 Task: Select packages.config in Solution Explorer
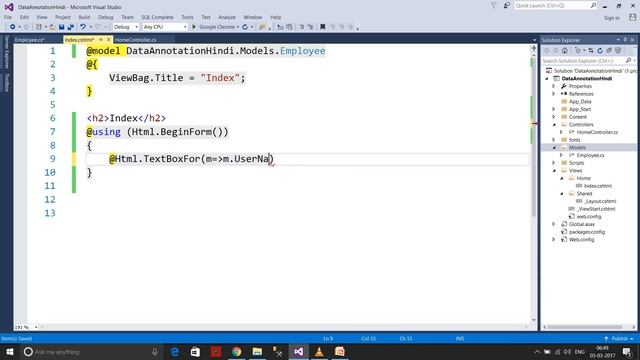pos(587,232)
